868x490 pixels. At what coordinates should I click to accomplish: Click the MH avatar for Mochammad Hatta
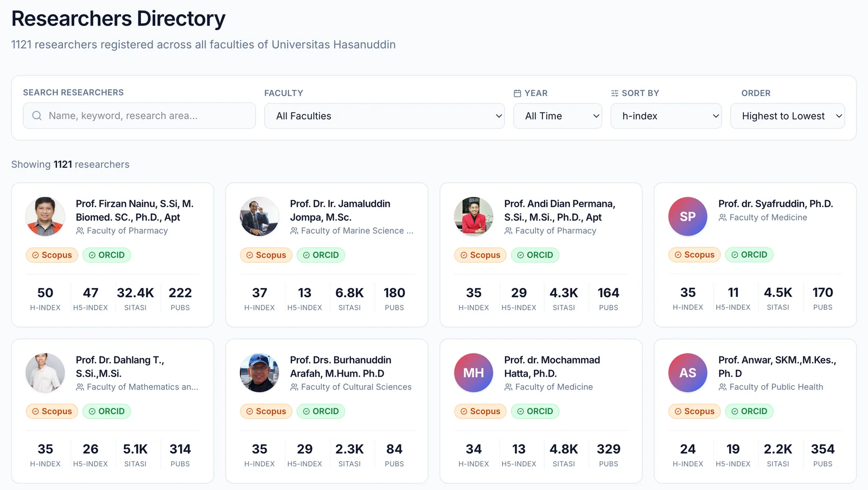click(474, 373)
